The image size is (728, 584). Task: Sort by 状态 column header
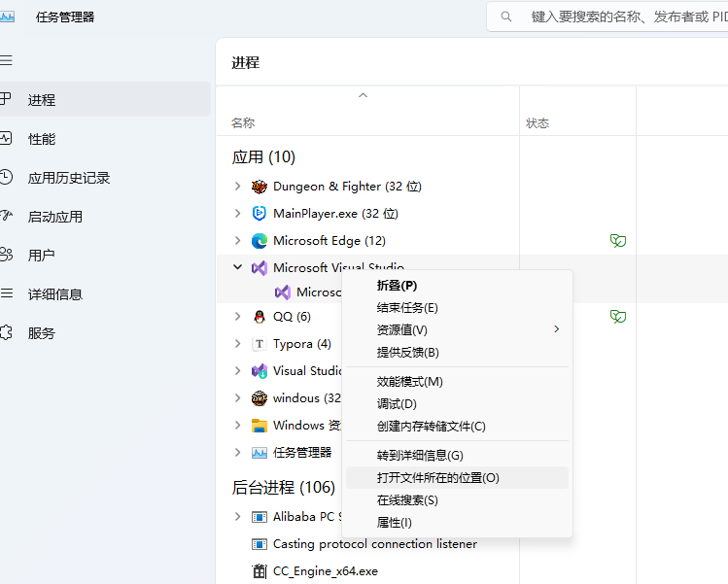[x=537, y=123]
